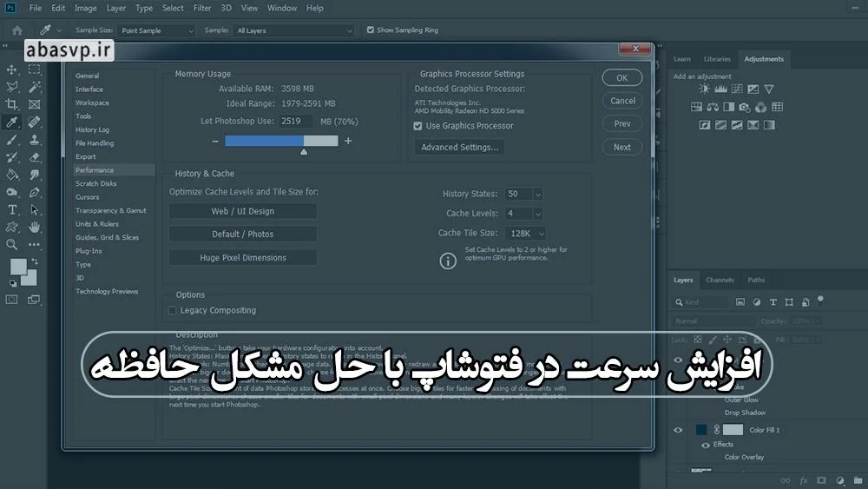Image resolution: width=868 pixels, height=489 pixels.
Task: Select Scratch Disks preferences category
Action: coord(96,184)
